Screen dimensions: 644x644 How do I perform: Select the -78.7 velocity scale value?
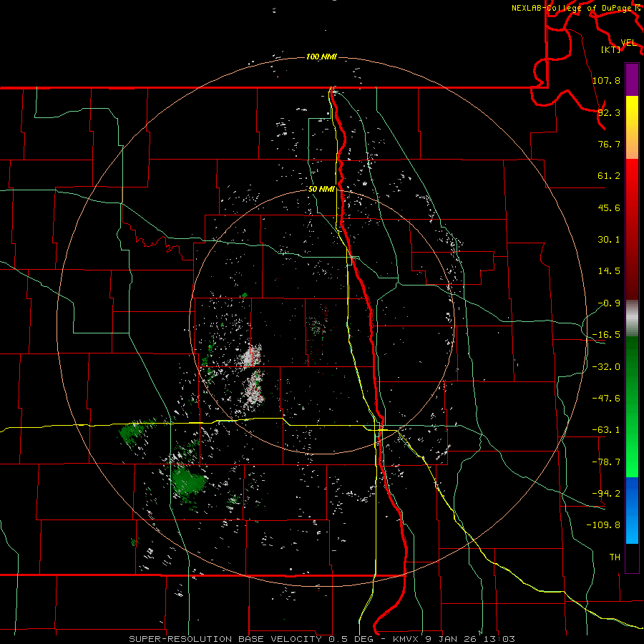tap(606, 462)
